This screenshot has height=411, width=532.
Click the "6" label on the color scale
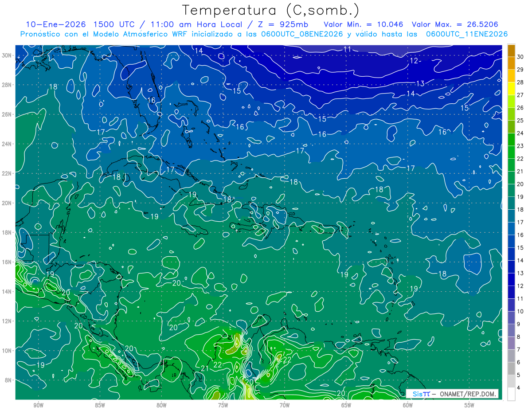[519, 363]
